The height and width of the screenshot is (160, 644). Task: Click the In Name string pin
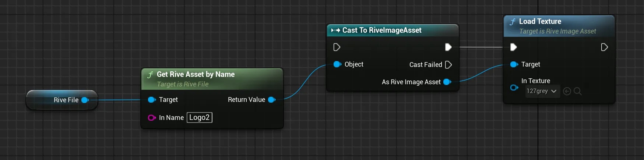point(152,118)
